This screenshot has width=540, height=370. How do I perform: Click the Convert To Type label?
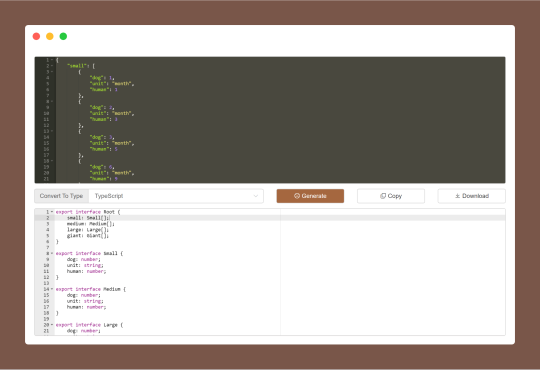coord(61,196)
